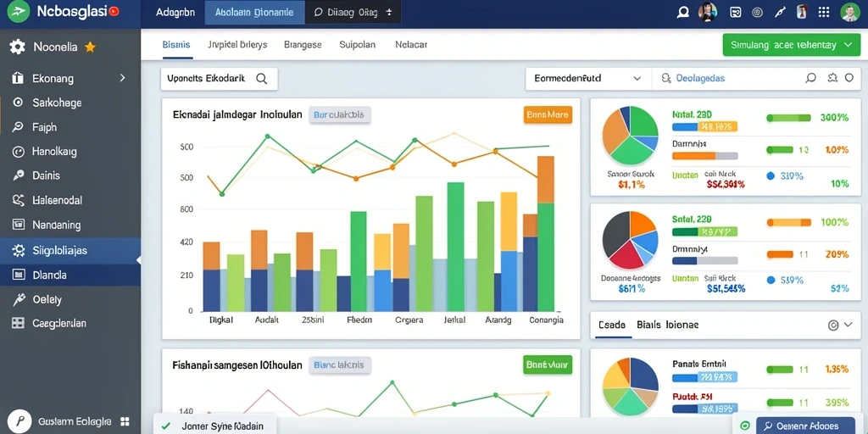The height and width of the screenshot is (434, 868).
Task: Switch to the Suipolan tab
Action: [x=357, y=45]
